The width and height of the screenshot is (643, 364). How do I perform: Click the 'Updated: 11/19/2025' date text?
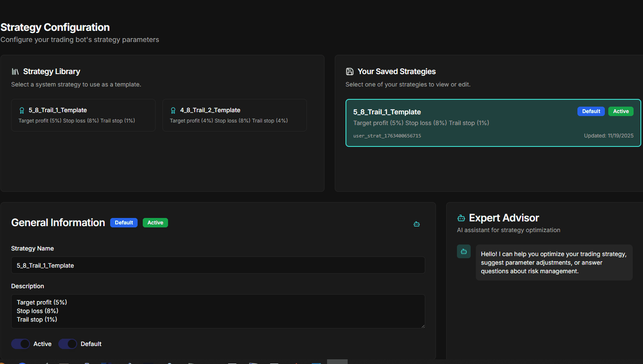[x=609, y=136]
